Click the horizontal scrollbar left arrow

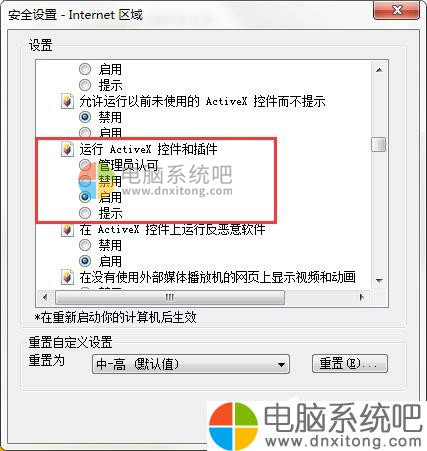coord(45,297)
